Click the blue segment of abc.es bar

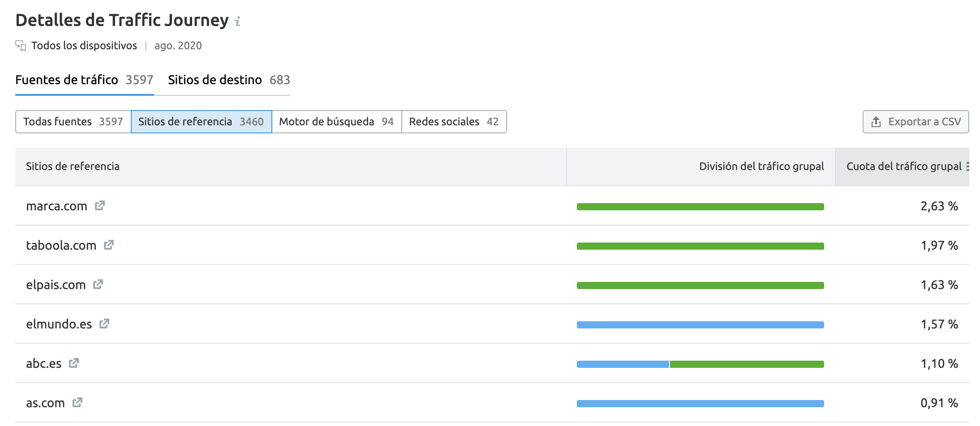pos(623,364)
